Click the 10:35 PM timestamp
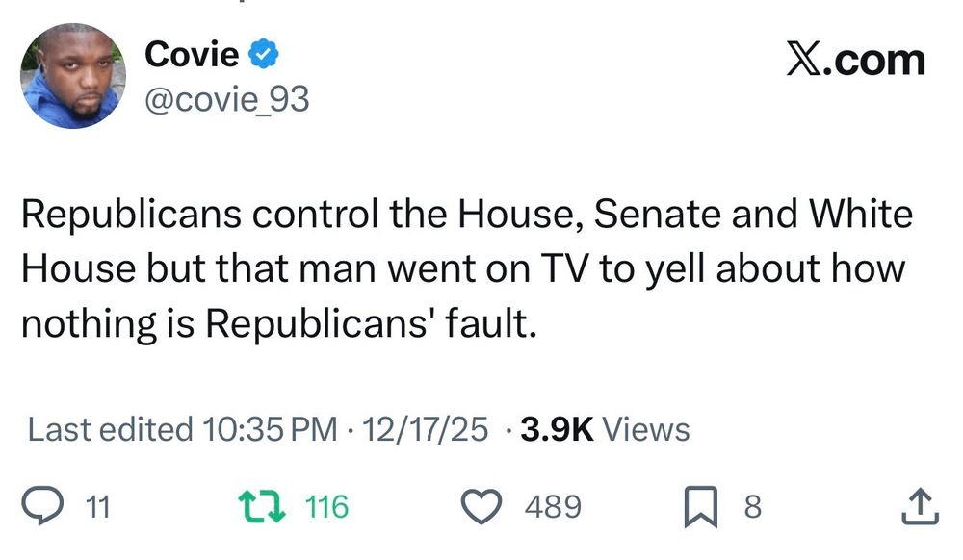Viewport: 963px width, 560px height. pos(271,428)
